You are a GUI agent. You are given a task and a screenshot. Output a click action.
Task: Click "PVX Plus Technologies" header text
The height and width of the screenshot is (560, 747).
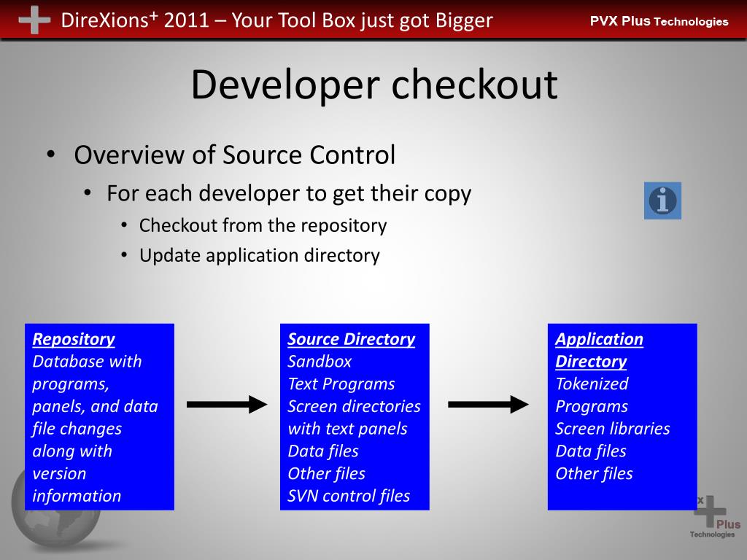click(x=659, y=21)
